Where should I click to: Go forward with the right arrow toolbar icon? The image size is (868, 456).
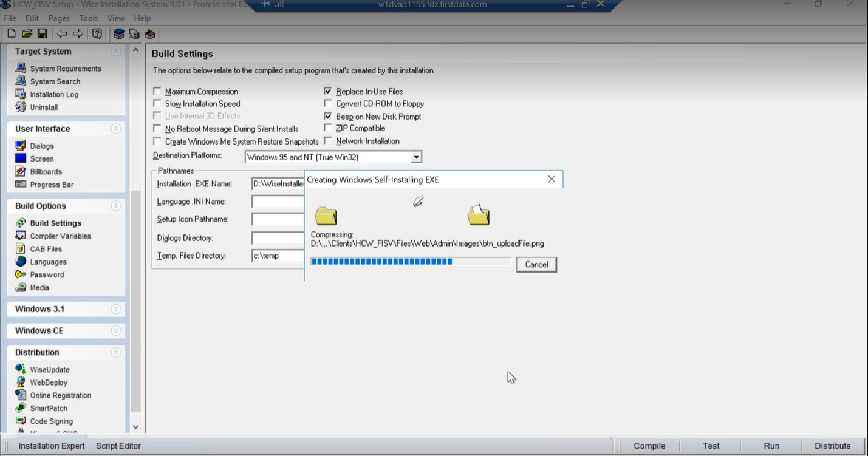78,34
